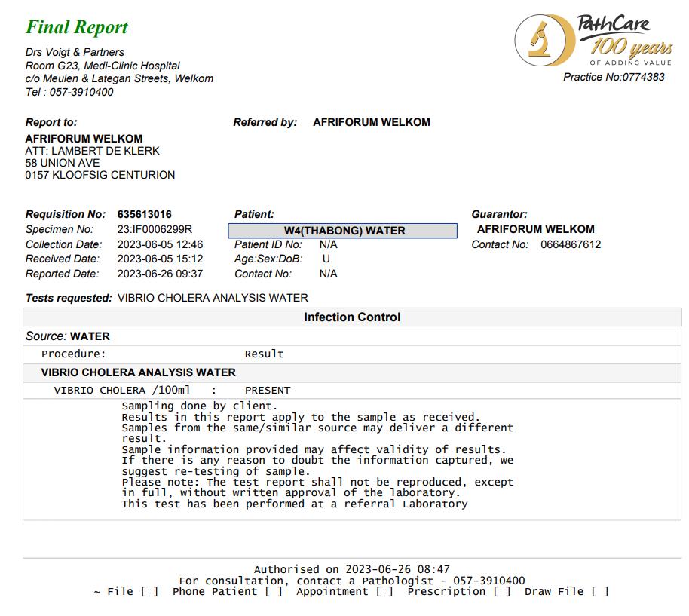Tick the Appointment checkbox brackets
Image resolution: width=689 pixels, height=616 pixels.
(384, 591)
